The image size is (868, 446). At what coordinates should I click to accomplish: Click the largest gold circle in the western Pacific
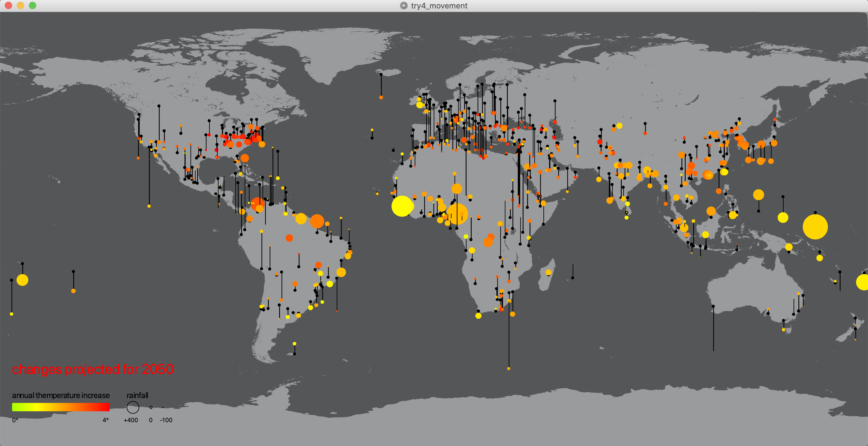click(815, 227)
